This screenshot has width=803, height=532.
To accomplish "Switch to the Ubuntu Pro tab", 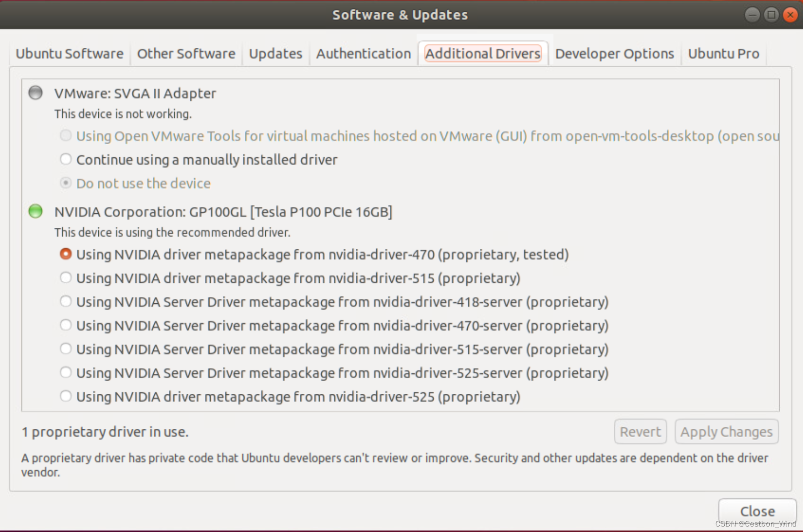I will 723,54.
